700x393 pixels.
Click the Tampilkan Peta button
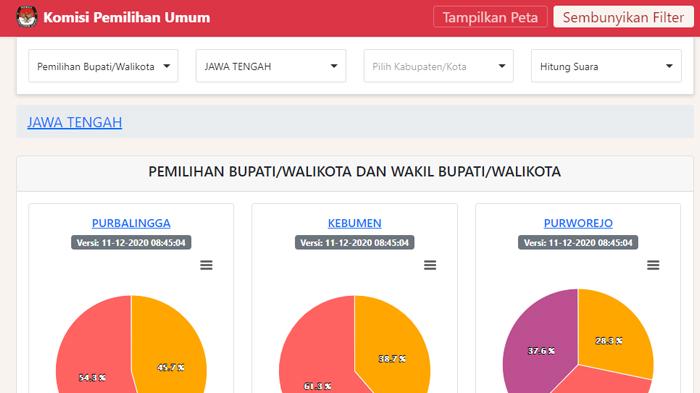click(490, 17)
